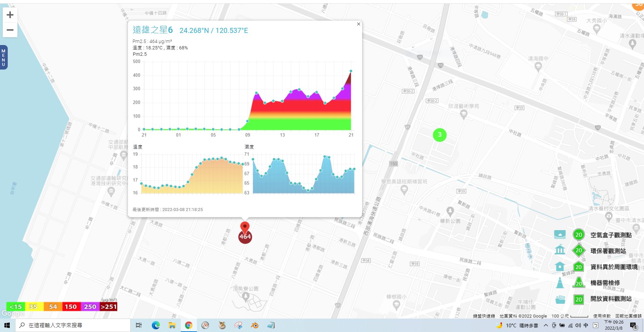Click the yellow 35 color scale swatch

(34, 306)
